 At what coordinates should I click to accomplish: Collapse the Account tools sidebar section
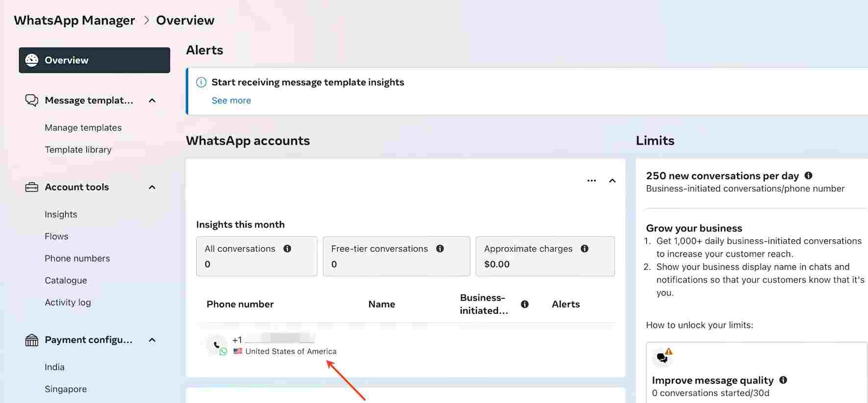click(152, 187)
